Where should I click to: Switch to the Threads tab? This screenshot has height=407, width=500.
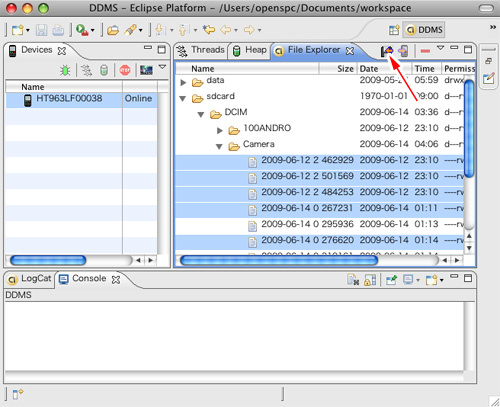[201, 50]
